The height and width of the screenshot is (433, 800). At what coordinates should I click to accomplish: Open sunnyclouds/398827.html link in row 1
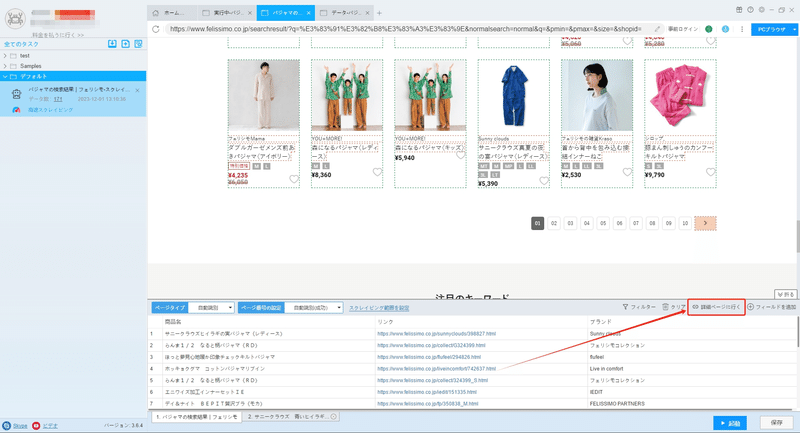click(x=436, y=334)
